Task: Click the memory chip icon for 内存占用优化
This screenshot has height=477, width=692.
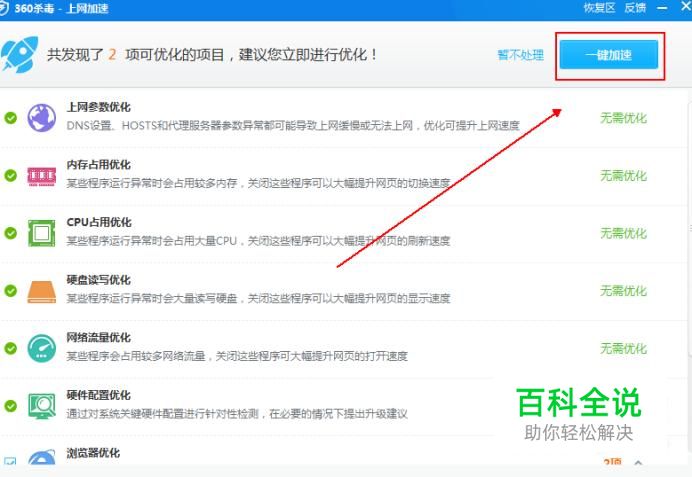Action: click(41, 176)
